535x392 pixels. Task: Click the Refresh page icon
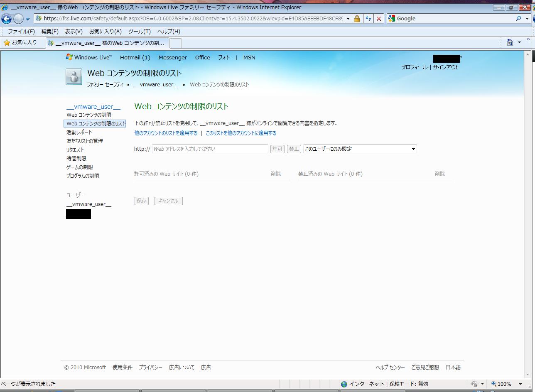click(368, 19)
